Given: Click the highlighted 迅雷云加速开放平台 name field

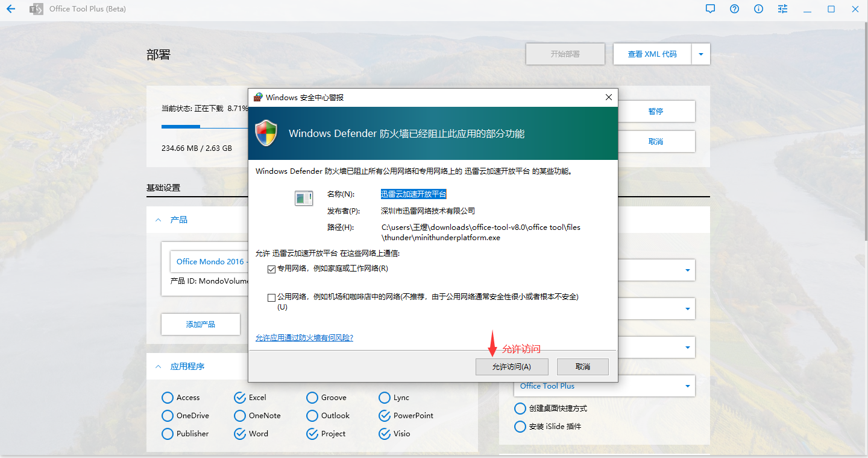Looking at the screenshot, I should point(414,194).
